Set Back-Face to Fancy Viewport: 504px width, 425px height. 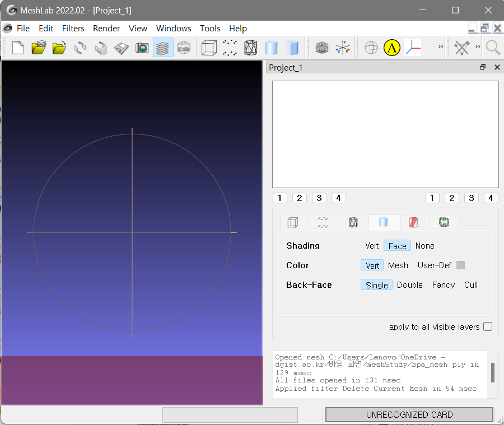[444, 285]
